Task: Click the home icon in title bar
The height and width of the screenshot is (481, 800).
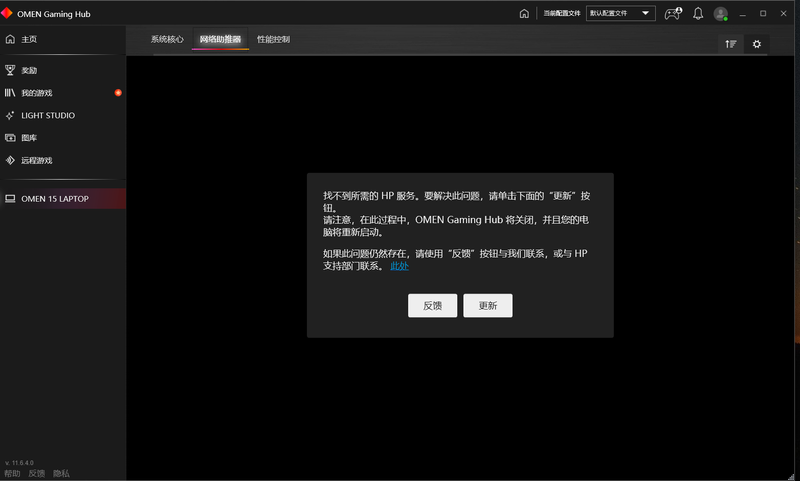Action: pyautogui.click(x=524, y=14)
